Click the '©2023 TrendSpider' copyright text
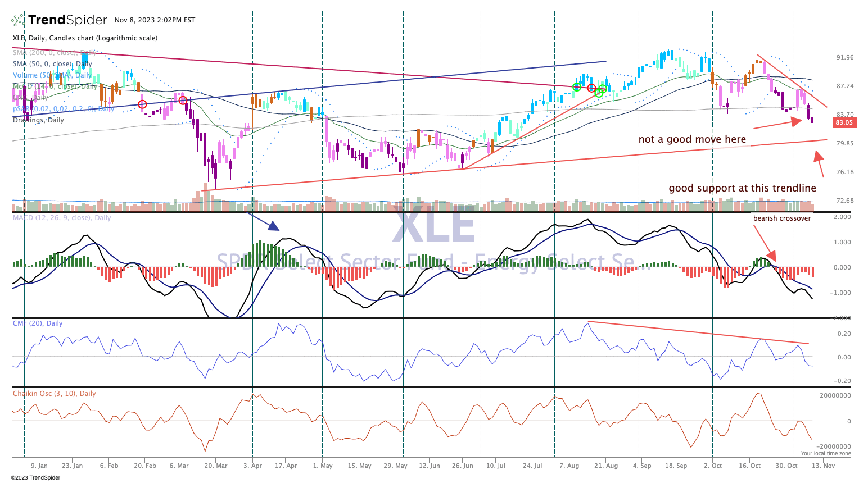Image resolution: width=868 pixels, height=483 pixels. pyautogui.click(x=36, y=478)
